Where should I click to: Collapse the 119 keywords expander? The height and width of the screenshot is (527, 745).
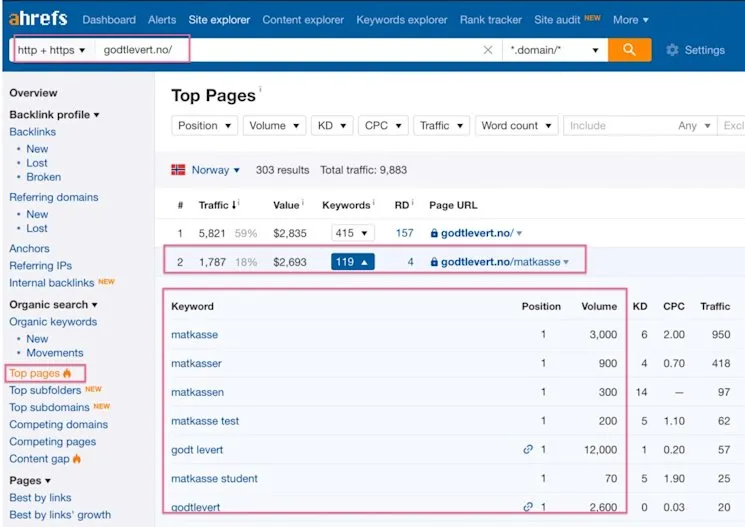(x=352, y=262)
